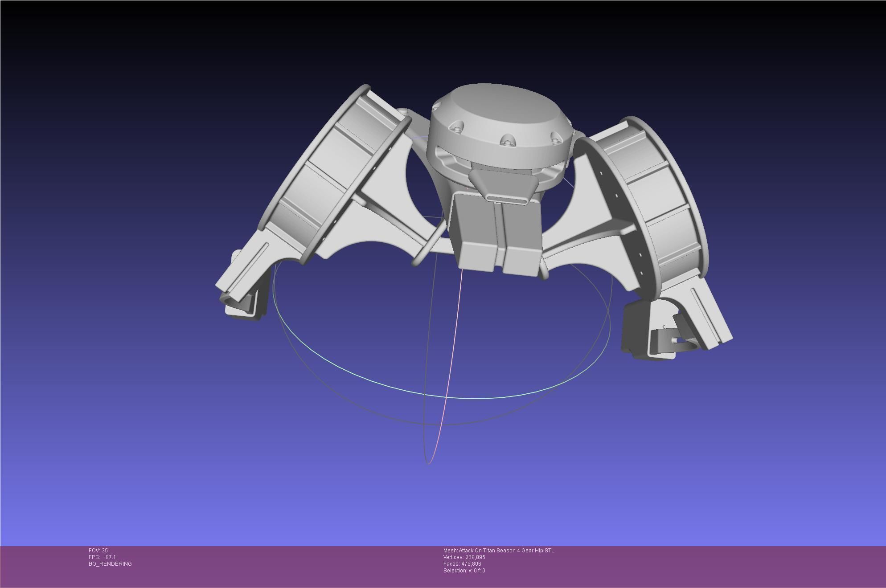Click the BO_RENDERING status text
886x588 pixels.
110,564
